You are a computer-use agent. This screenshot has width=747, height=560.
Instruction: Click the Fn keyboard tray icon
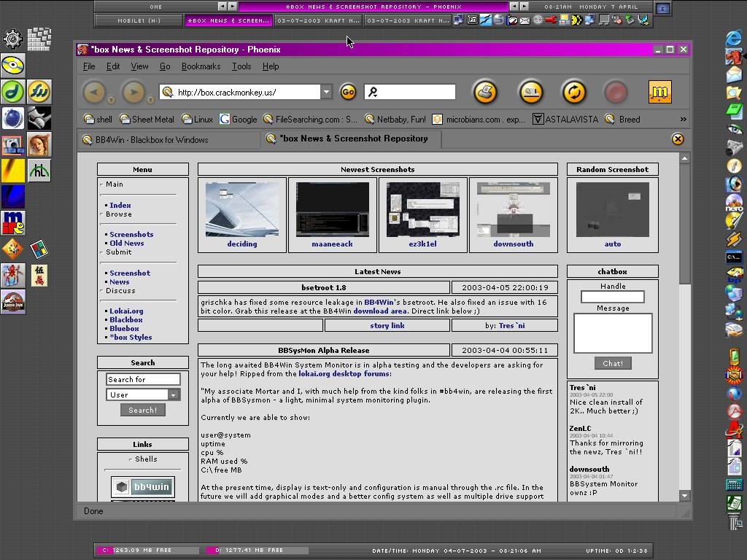click(473, 20)
